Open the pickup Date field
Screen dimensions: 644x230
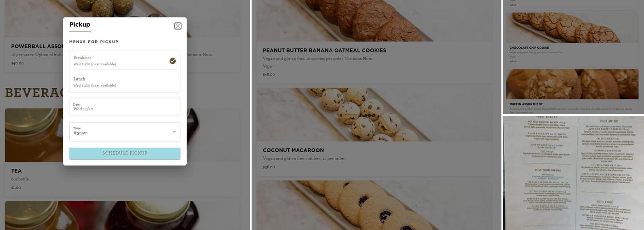coord(125,107)
